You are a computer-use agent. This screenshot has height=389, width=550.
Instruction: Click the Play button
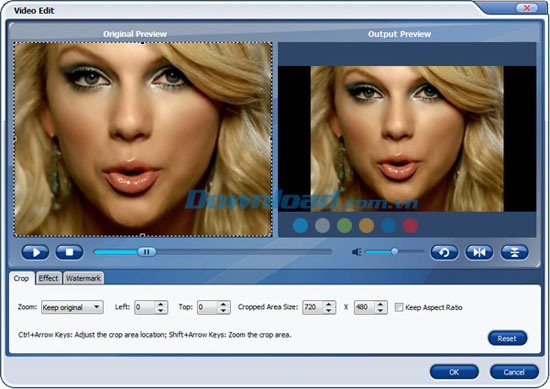[x=35, y=252]
